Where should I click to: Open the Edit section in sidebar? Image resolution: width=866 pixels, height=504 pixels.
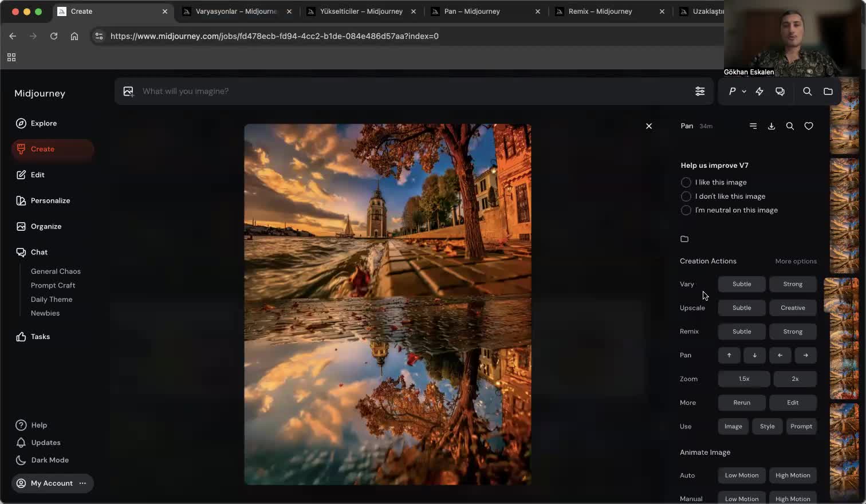30,175
